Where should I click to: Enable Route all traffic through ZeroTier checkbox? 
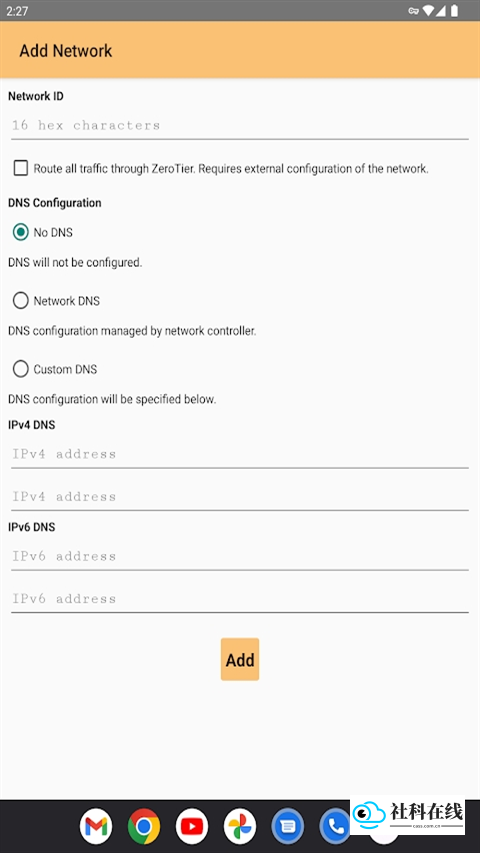click(x=21, y=168)
